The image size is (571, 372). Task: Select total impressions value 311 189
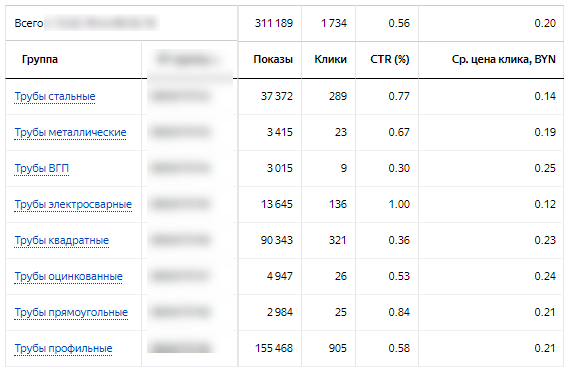(274, 23)
